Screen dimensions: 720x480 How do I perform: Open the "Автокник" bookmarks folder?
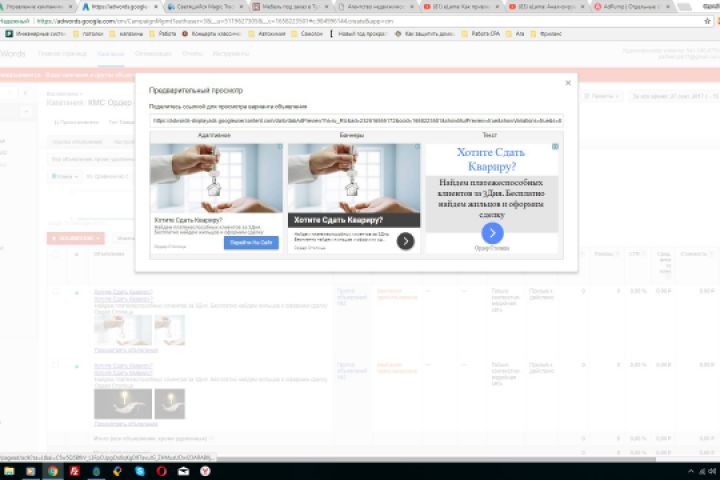pos(267,34)
